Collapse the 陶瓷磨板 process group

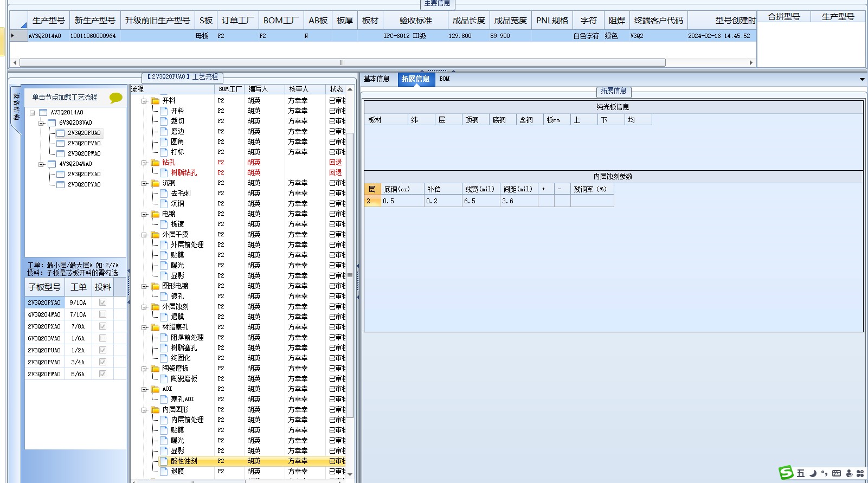pyautogui.click(x=145, y=369)
